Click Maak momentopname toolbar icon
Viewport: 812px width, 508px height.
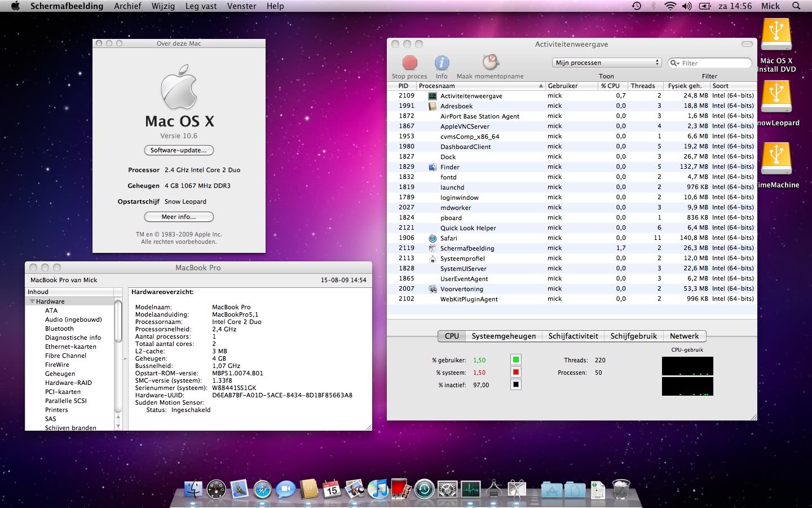click(490, 62)
